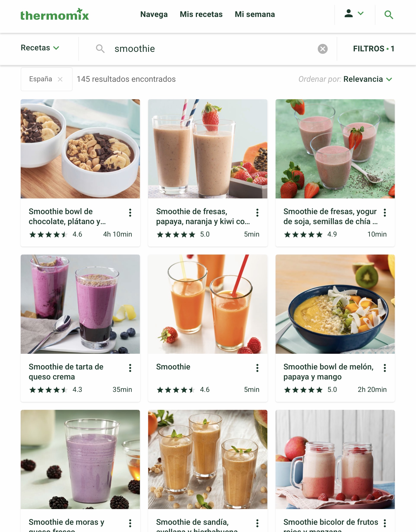Screen dimensions: 416x532
Task: Expand the Recetas category dropdown
Action: [x=40, y=48]
